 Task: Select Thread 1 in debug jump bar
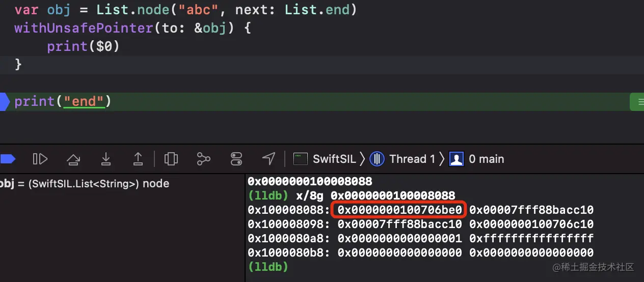403,159
